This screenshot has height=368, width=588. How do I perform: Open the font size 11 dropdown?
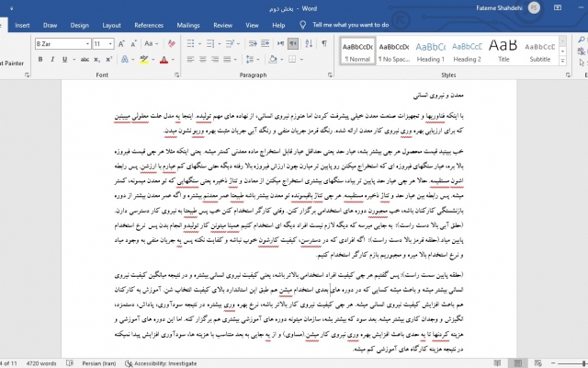coord(110,44)
